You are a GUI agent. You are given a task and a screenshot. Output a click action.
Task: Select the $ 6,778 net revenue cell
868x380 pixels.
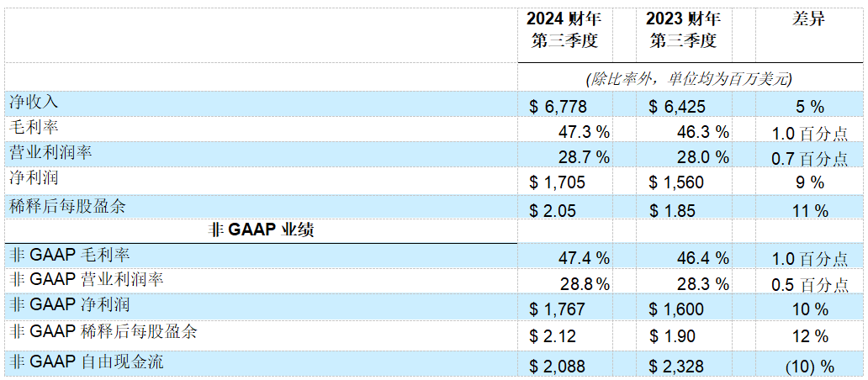coord(558,106)
